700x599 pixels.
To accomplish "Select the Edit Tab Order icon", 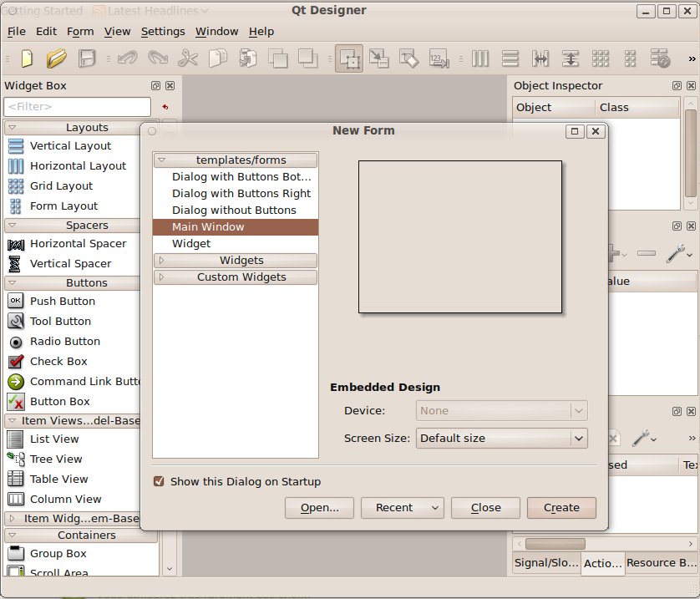I will [x=439, y=58].
